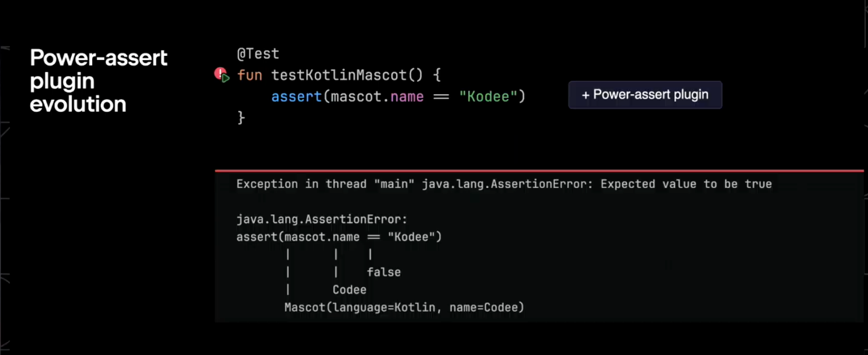Click the assert expression in console output

[x=339, y=237]
